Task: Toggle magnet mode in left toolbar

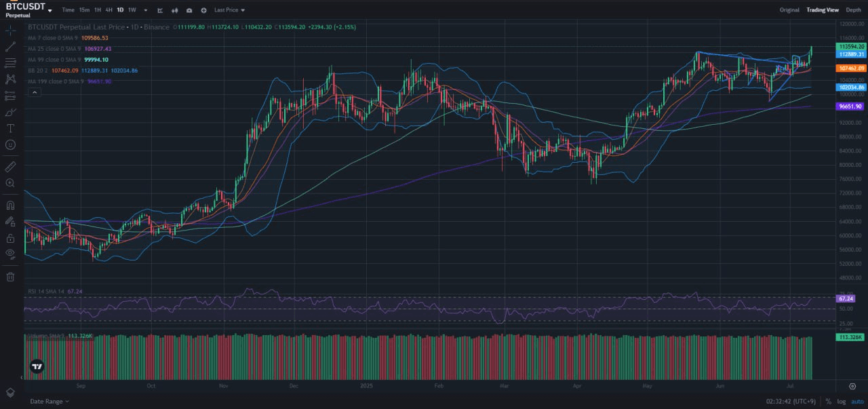Action: 10,204
